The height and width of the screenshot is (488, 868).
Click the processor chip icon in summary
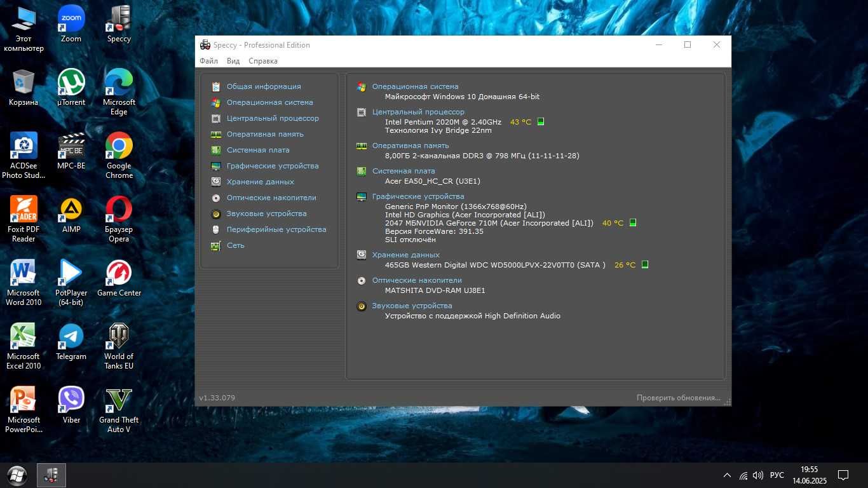362,112
